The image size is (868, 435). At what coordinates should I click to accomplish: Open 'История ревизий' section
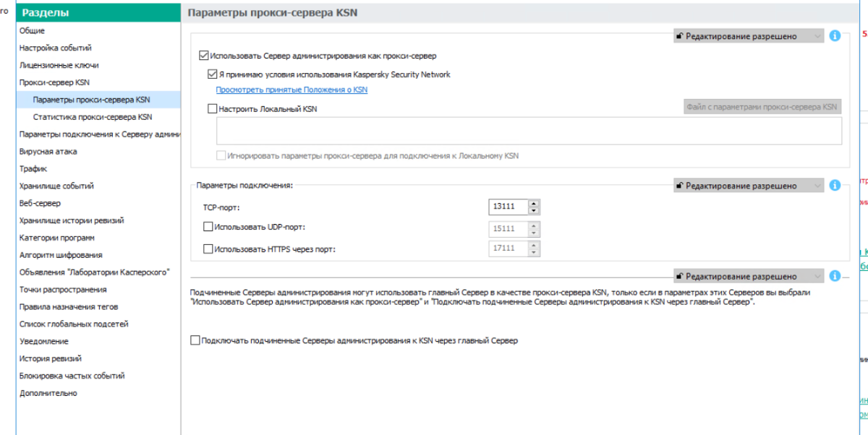(x=51, y=358)
